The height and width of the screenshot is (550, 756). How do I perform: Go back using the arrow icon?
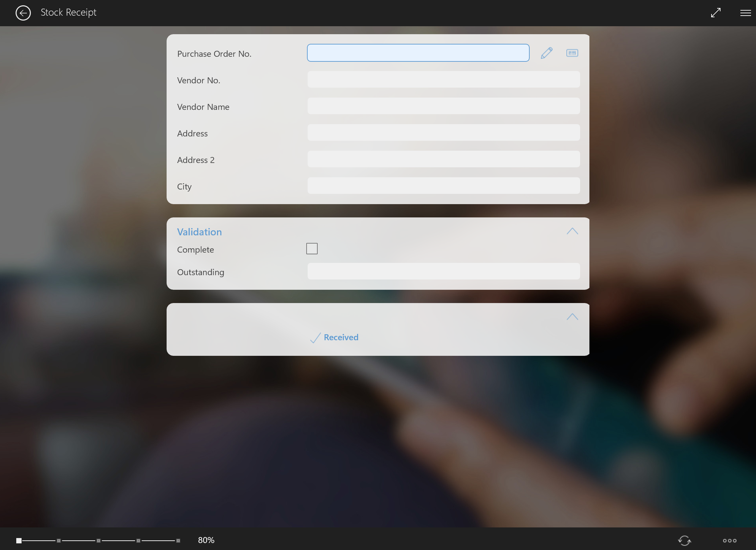23,13
